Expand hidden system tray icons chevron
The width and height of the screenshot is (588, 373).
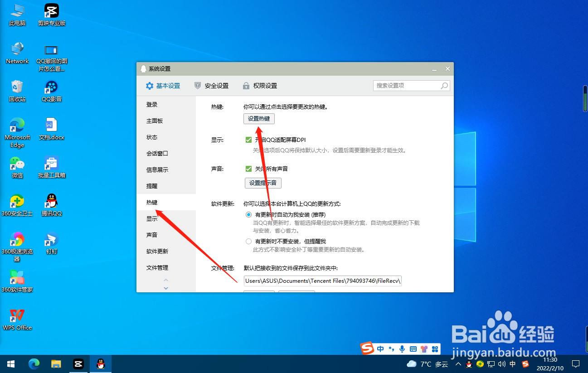[x=458, y=364]
